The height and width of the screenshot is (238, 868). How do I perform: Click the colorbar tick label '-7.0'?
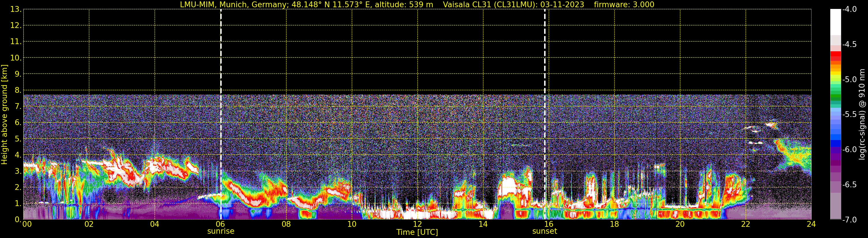point(849,220)
